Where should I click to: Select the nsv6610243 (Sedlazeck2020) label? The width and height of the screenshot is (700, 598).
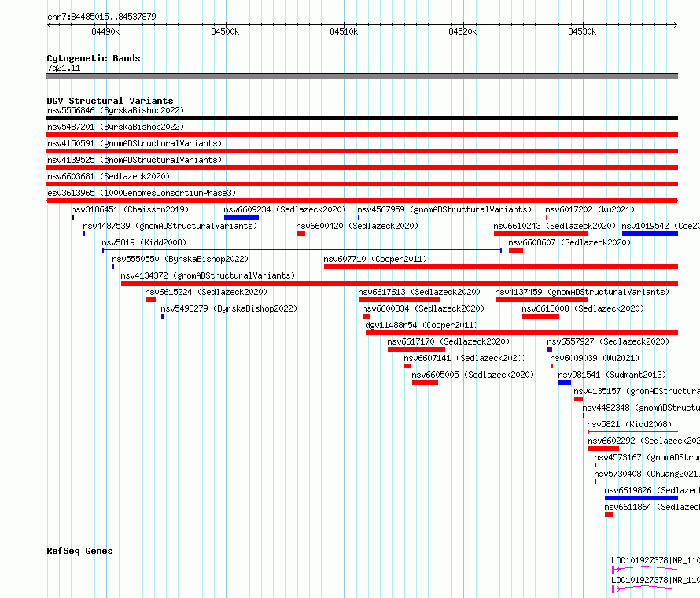tap(554, 226)
